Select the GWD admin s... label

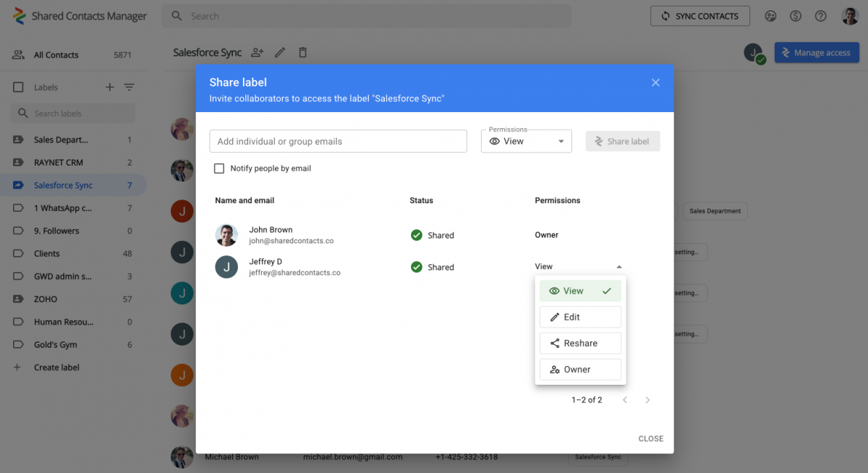click(x=72, y=276)
